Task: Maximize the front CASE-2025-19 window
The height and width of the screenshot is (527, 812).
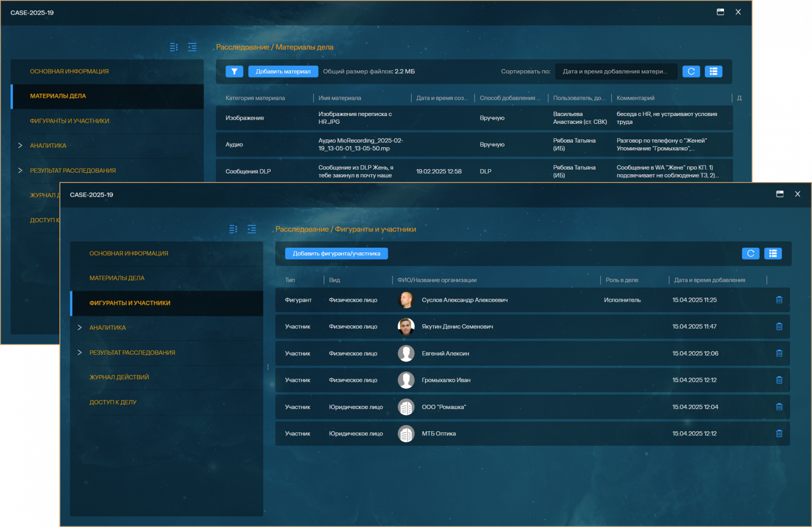Action: (x=780, y=194)
